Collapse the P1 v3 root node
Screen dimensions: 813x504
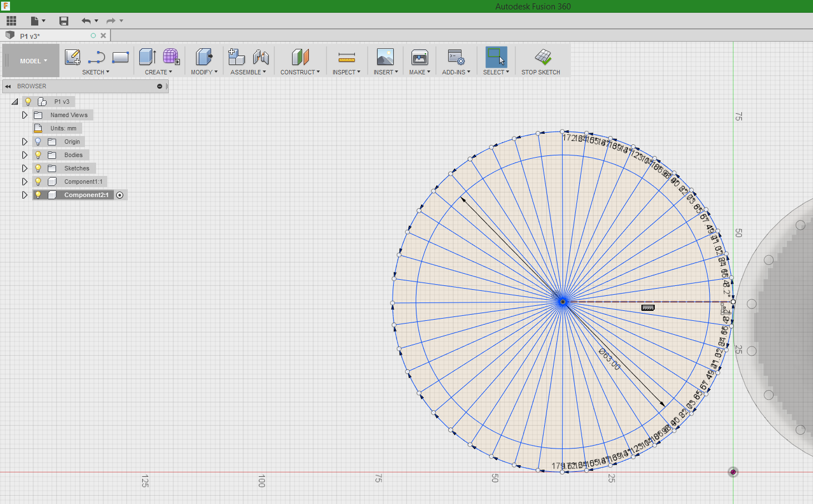(14, 102)
